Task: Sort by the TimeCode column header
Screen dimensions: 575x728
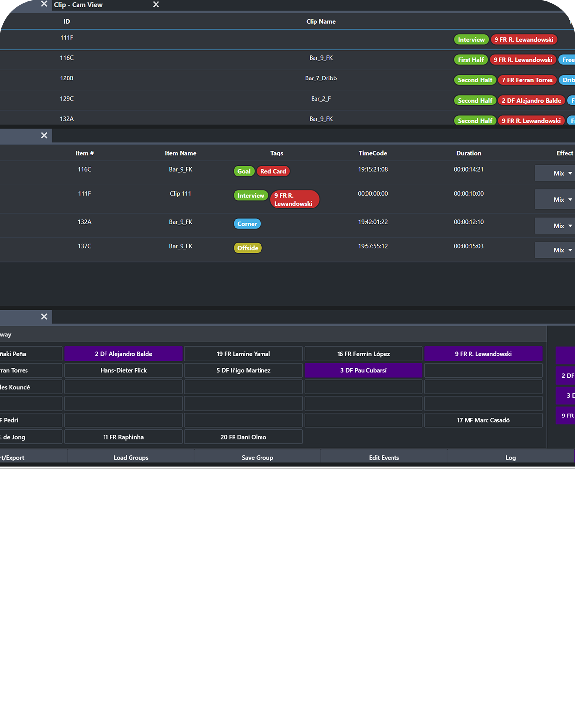Action: pyautogui.click(x=372, y=153)
